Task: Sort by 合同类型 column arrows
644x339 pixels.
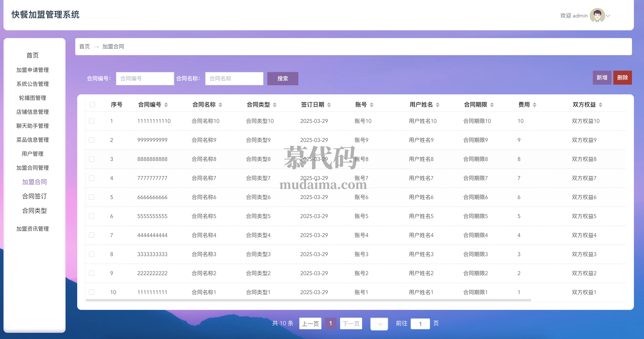Action: [274, 105]
